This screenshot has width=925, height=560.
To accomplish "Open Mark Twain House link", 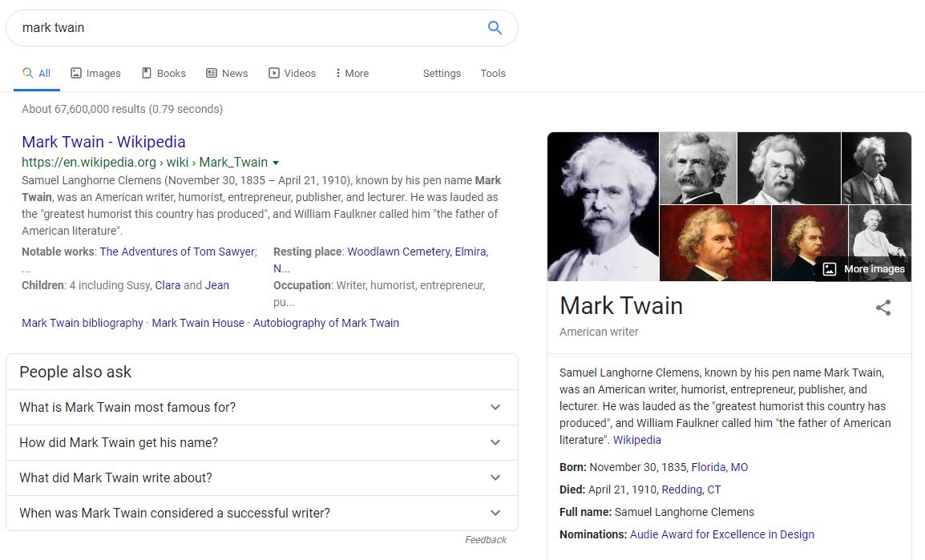I will [198, 323].
